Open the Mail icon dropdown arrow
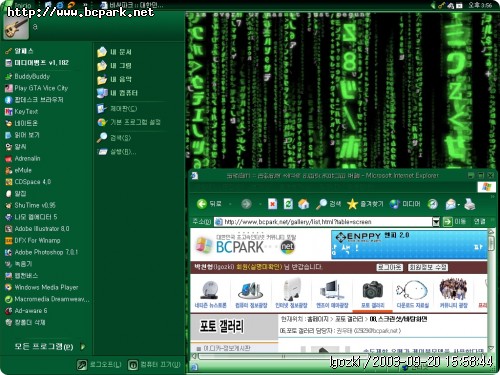The width and height of the screenshot is (500, 375). click(459, 204)
